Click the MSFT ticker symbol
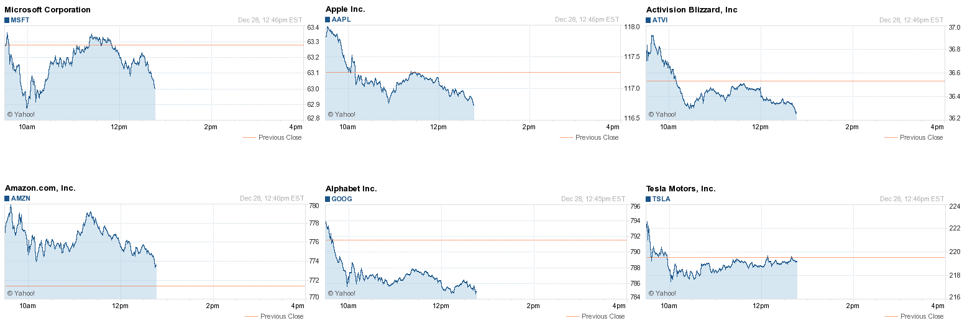Image resolution: width=980 pixels, height=328 pixels. [x=20, y=20]
